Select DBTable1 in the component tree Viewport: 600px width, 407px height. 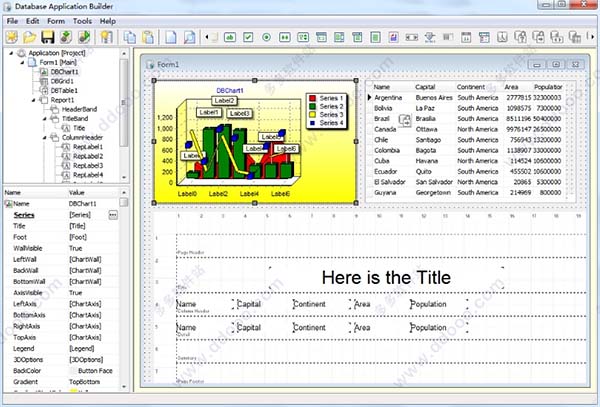pyautogui.click(x=64, y=91)
